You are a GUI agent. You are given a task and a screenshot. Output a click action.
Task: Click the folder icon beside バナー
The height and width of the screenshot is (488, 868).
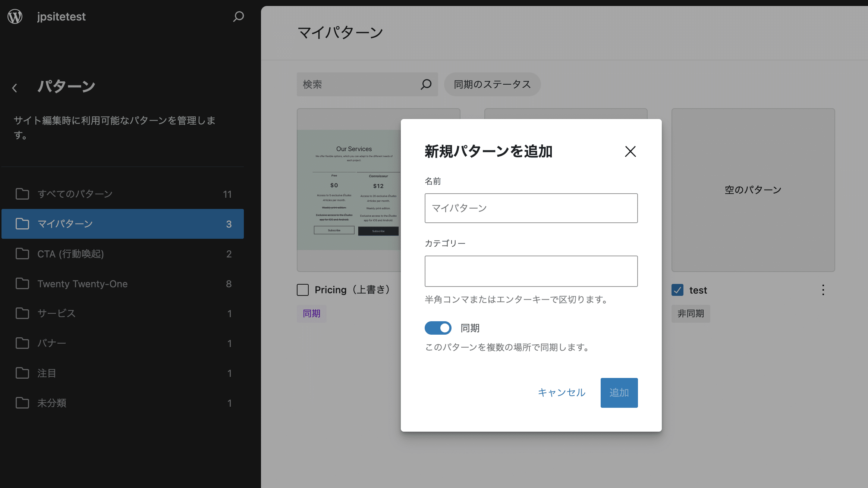tap(22, 343)
